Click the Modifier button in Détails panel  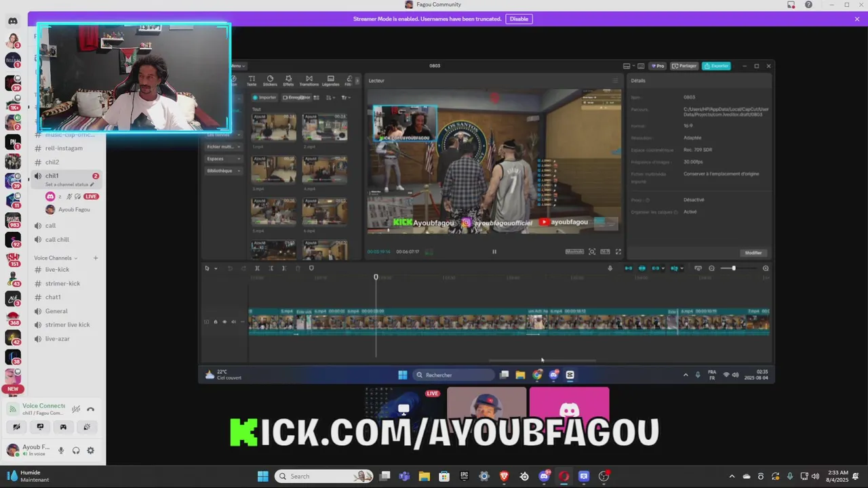point(753,253)
